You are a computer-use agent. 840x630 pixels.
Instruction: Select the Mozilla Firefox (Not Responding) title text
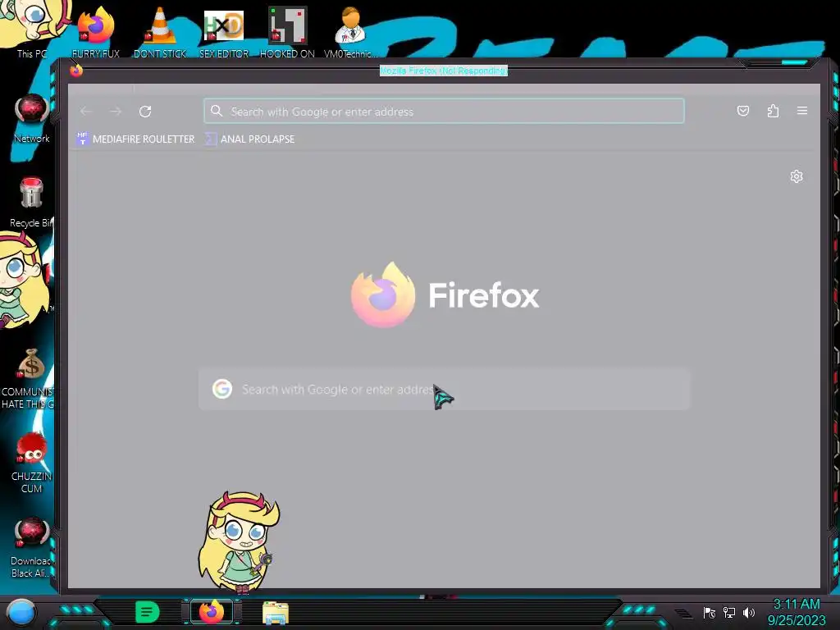coord(444,71)
